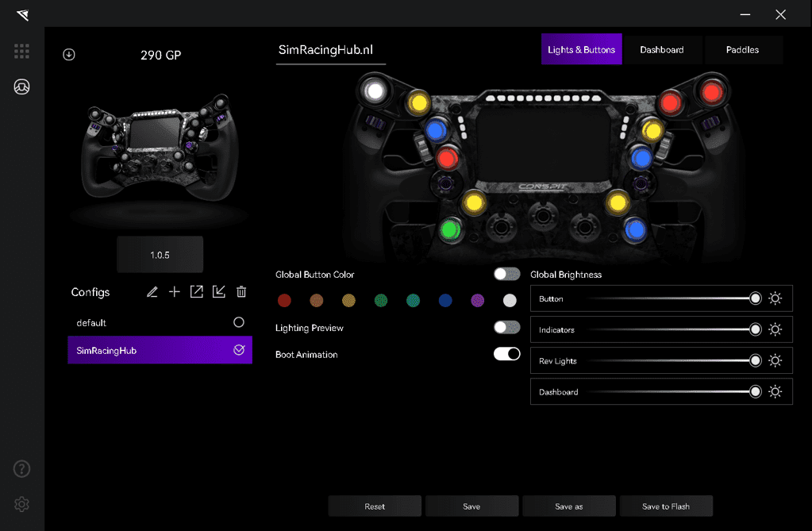
Task: Click the export config icon
Action: [197, 292]
